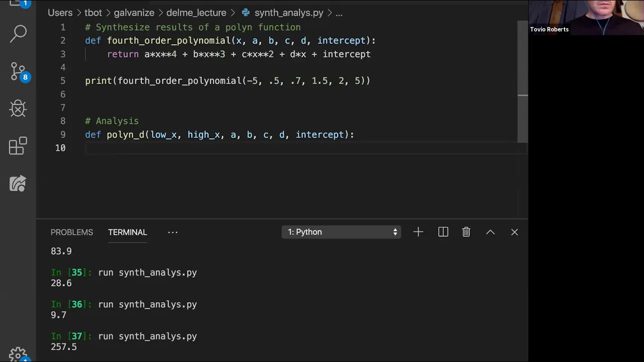Click the 'tbot' breadcrumb
The image size is (644, 362).
[93, 13]
